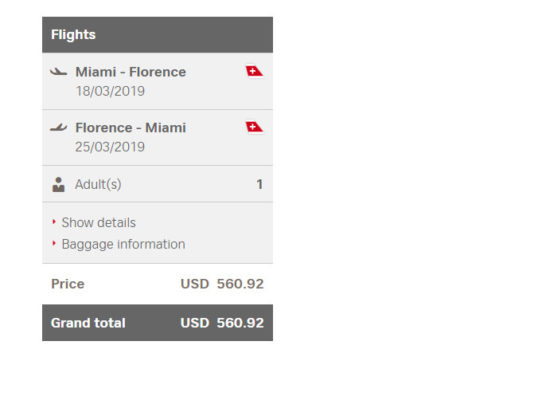Click the adult count number 1
Viewport: 550px width, 408px height.
[260, 184]
